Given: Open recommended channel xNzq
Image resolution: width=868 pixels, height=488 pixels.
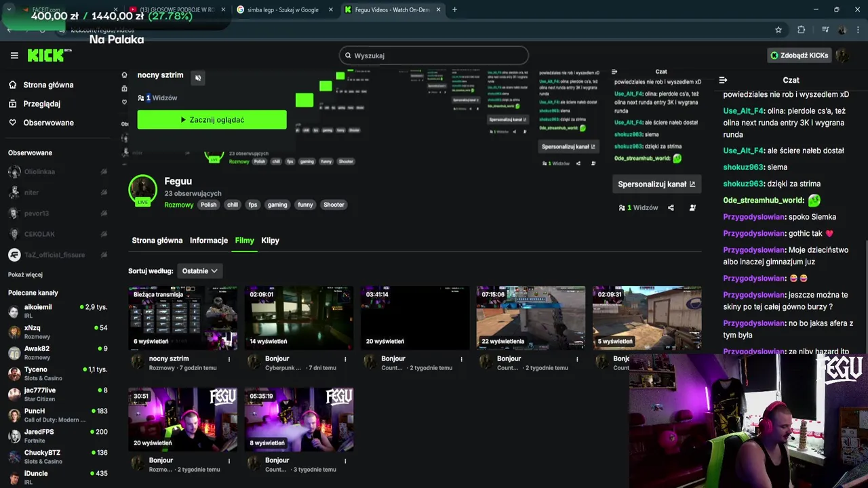Looking at the screenshot, I should 57,332.
